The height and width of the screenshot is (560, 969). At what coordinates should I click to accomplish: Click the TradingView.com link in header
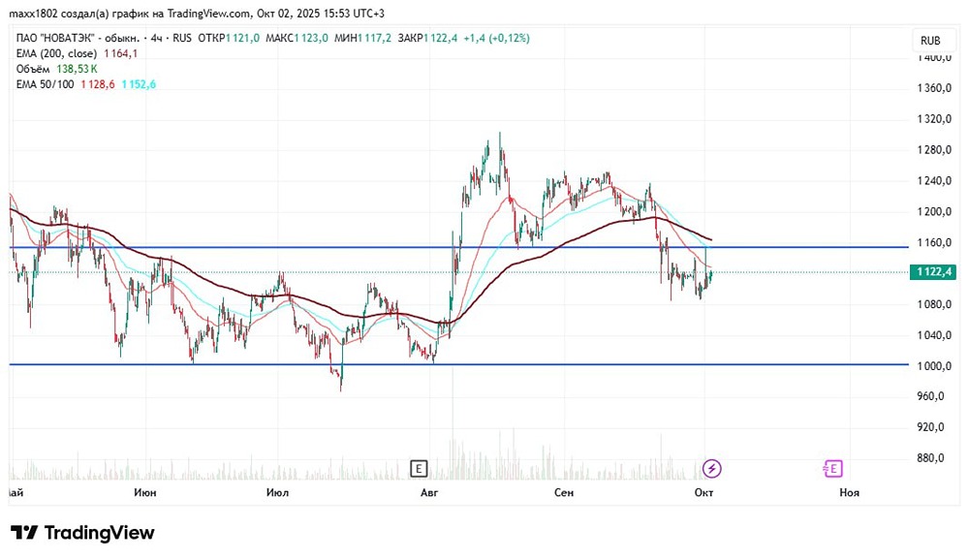[209, 14]
